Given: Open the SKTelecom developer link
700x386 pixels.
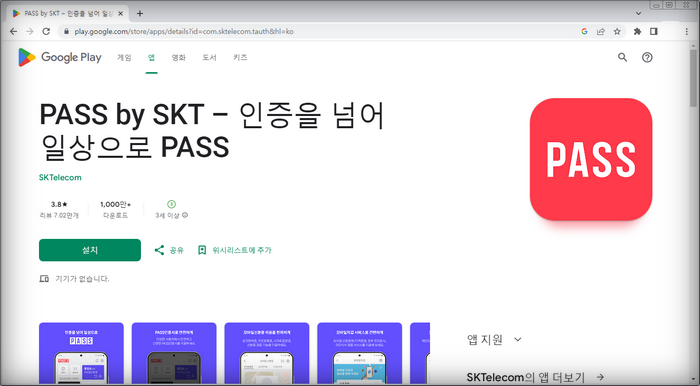Looking at the screenshot, I should pos(60,177).
